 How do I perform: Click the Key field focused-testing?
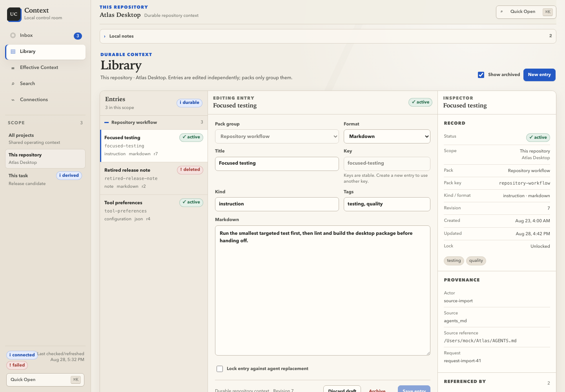coord(387,164)
